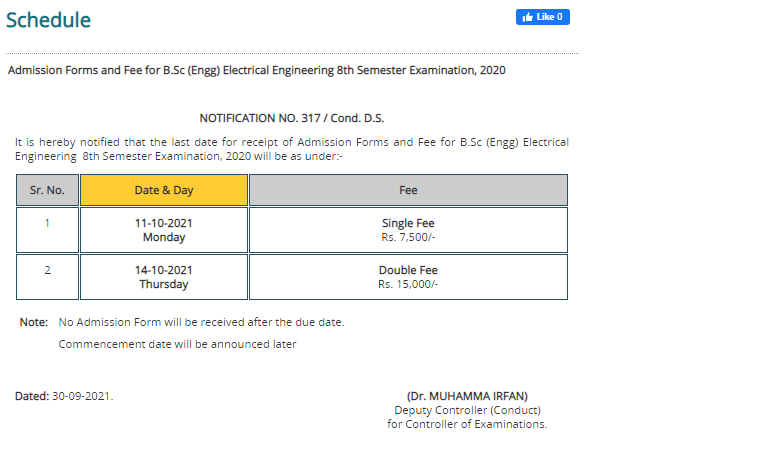Click the Dated: 30-09-2021 text

64,396
